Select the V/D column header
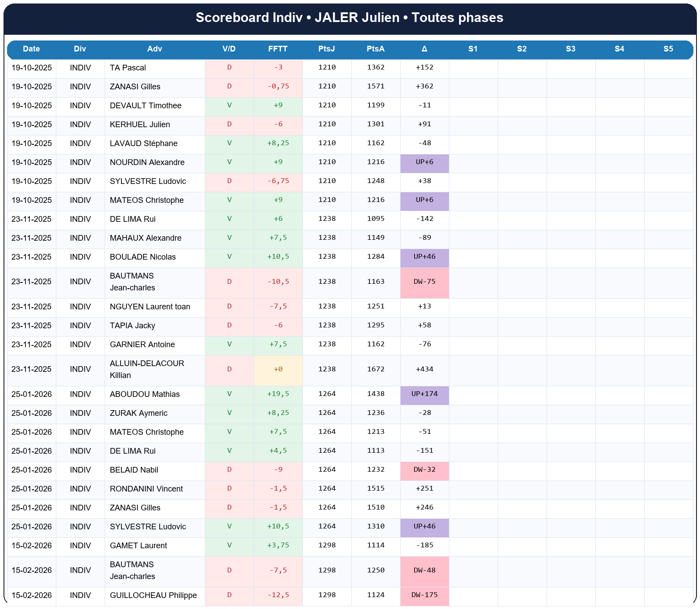The height and width of the screenshot is (609, 700). [229, 49]
